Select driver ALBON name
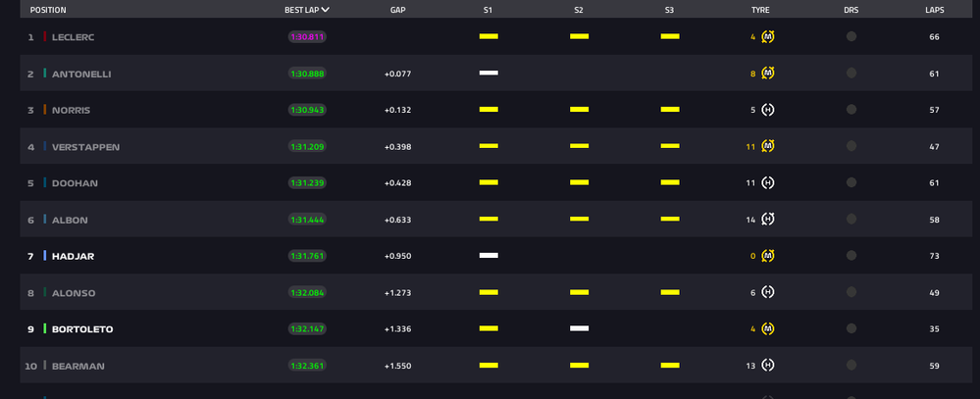 [x=70, y=220]
